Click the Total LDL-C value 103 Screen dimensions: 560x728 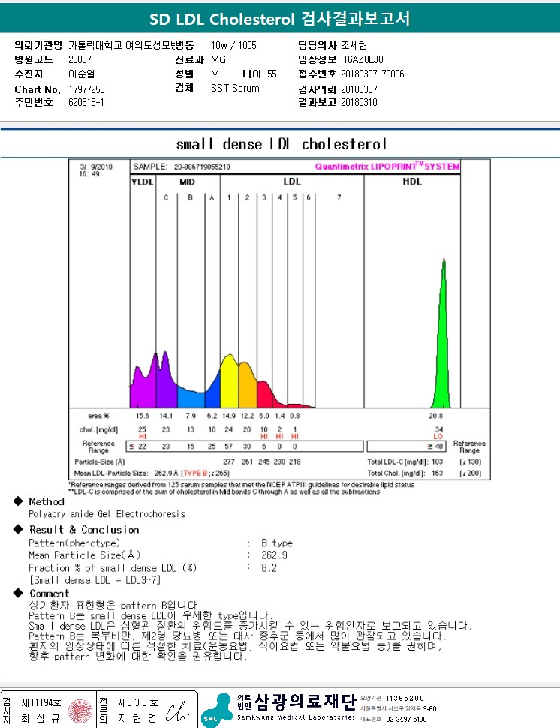pos(437,462)
